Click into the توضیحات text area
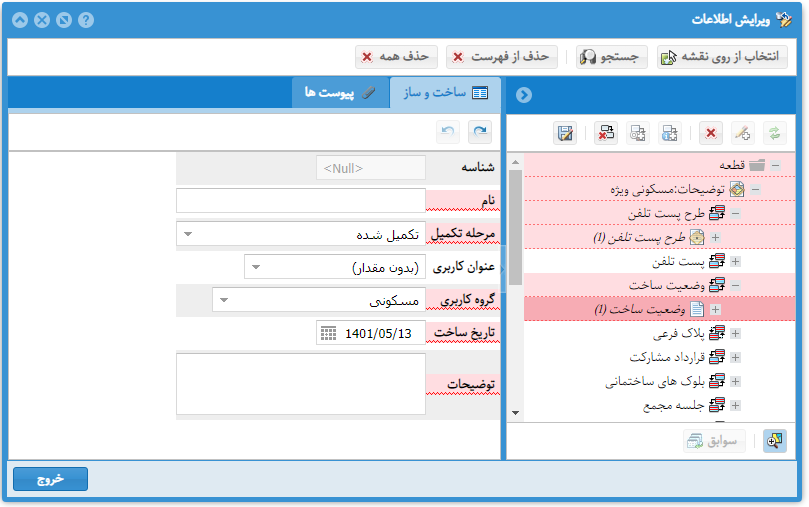 (x=301, y=384)
